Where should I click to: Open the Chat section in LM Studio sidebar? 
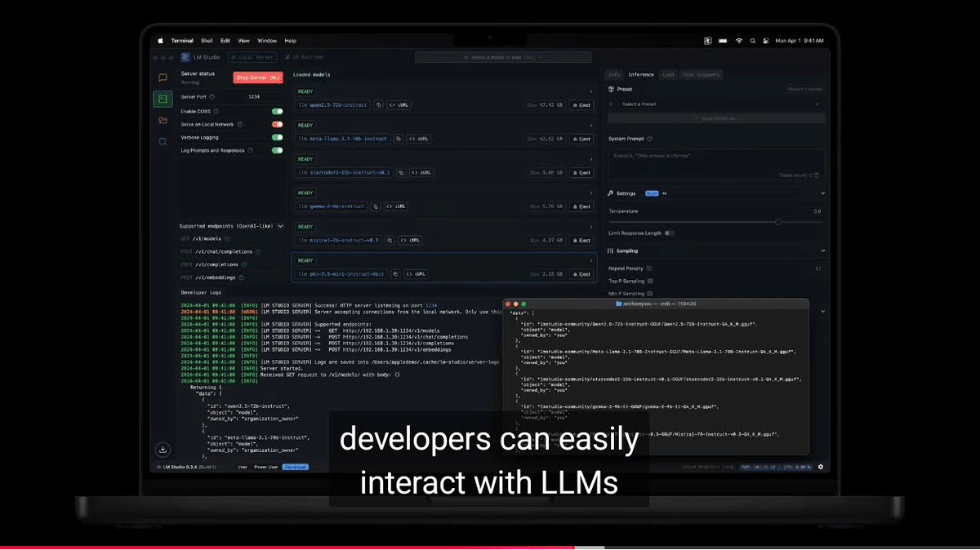click(163, 78)
